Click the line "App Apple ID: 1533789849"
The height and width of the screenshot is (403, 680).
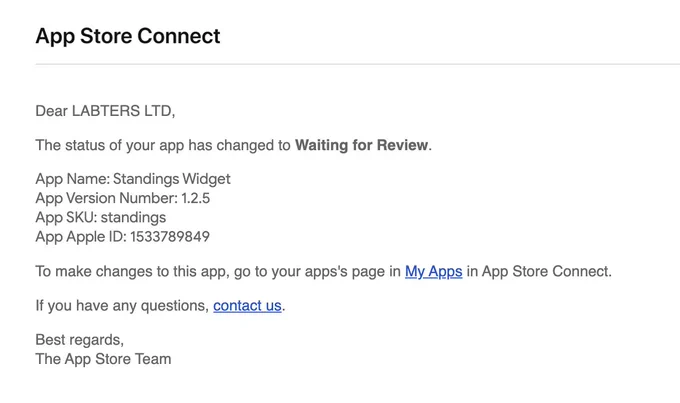123,237
